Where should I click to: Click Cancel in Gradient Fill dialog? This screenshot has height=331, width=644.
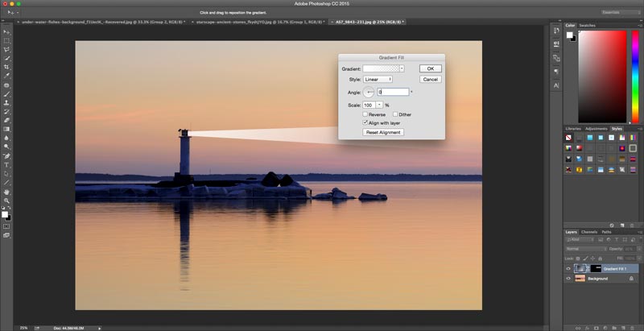tap(431, 79)
